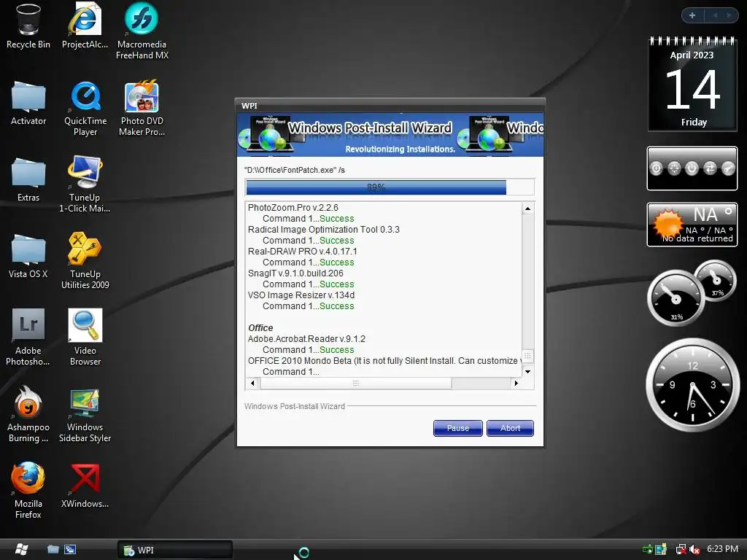Click the log horizontal scroll right arrow
Viewport: 747px width, 560px height.
516,383
